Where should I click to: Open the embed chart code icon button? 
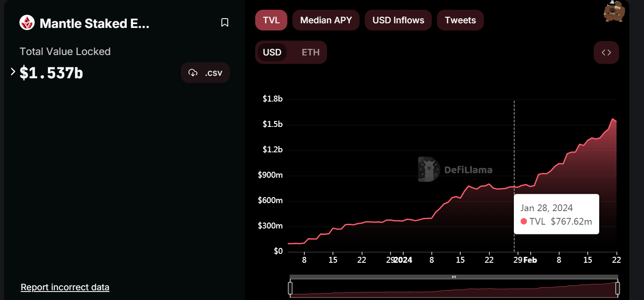click(606, 52)
